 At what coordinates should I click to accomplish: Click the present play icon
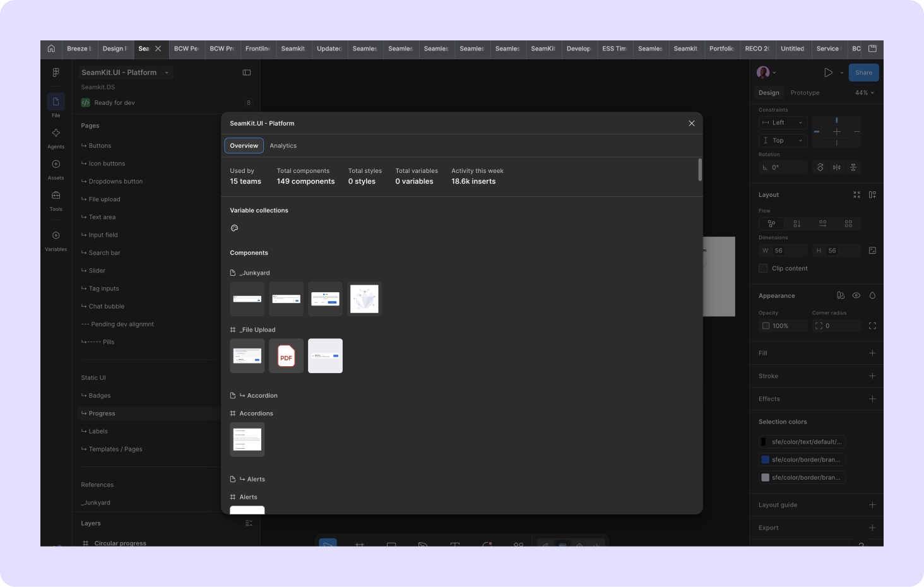tap(828, 73)
